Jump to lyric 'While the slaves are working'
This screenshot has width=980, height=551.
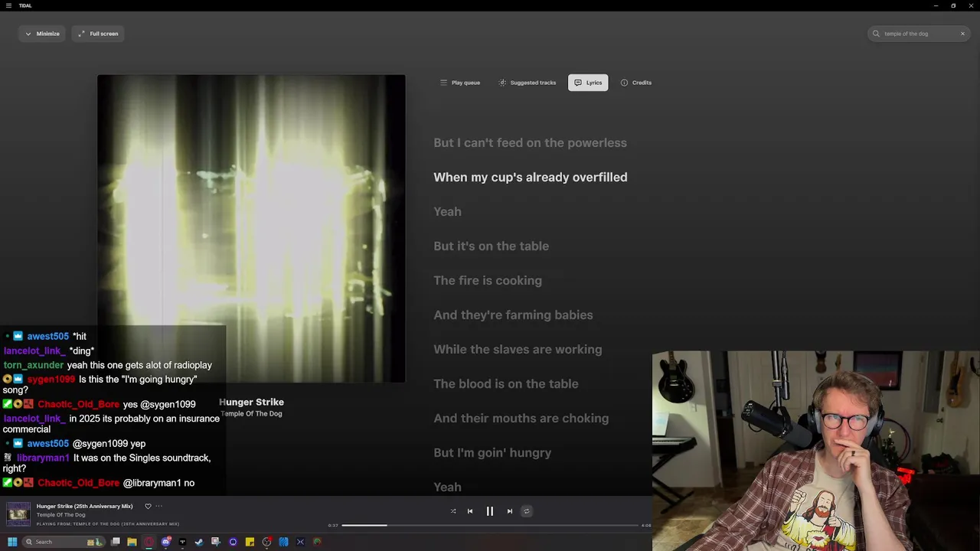pyautogui.click(x=518, y=349)
